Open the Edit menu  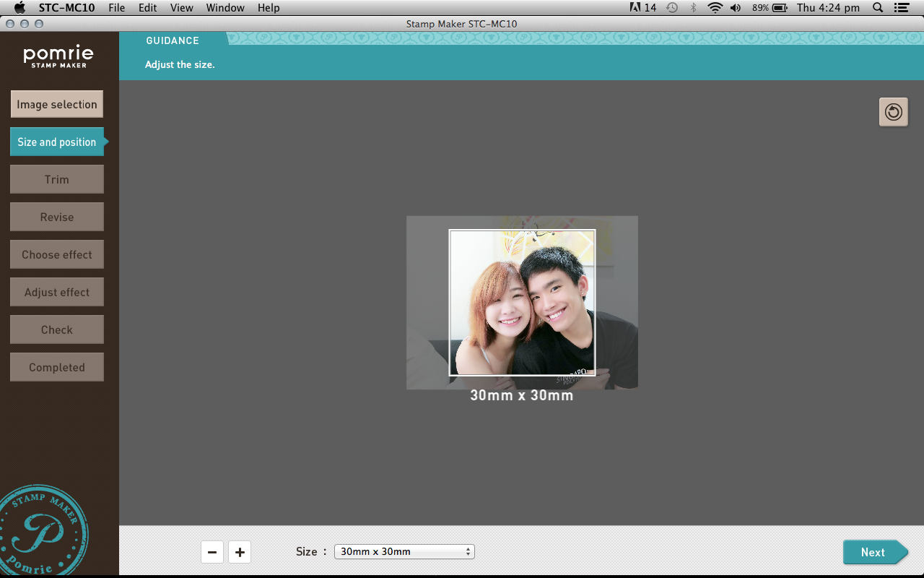(x=148, y=8)
